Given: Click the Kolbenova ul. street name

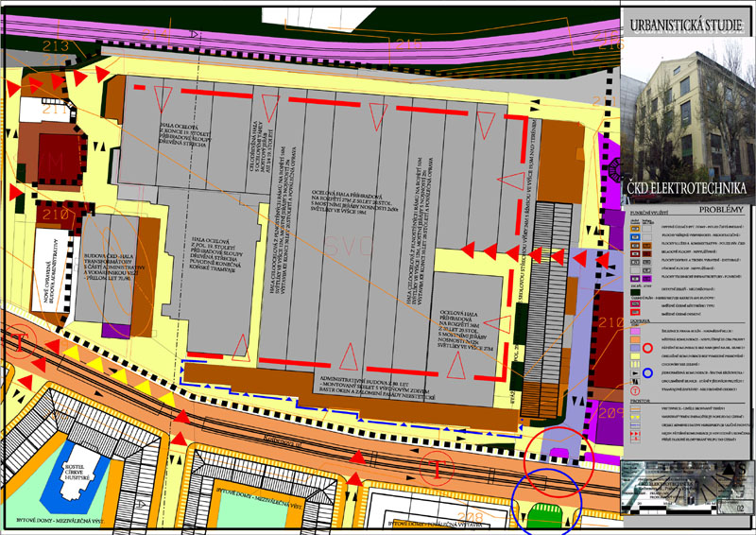Looking at the screenshot, I should (x=283, y=440).
